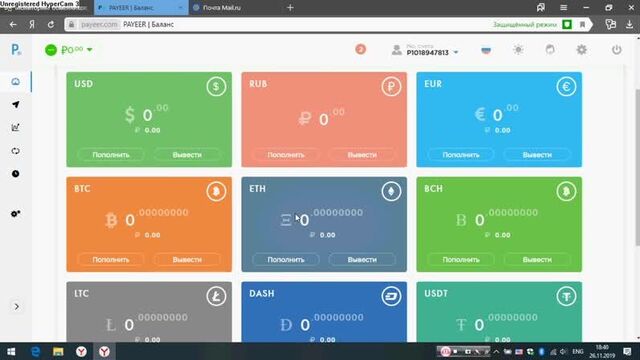
Task: Bookmark the page with the bookmark icon
Action: point(582,24)
